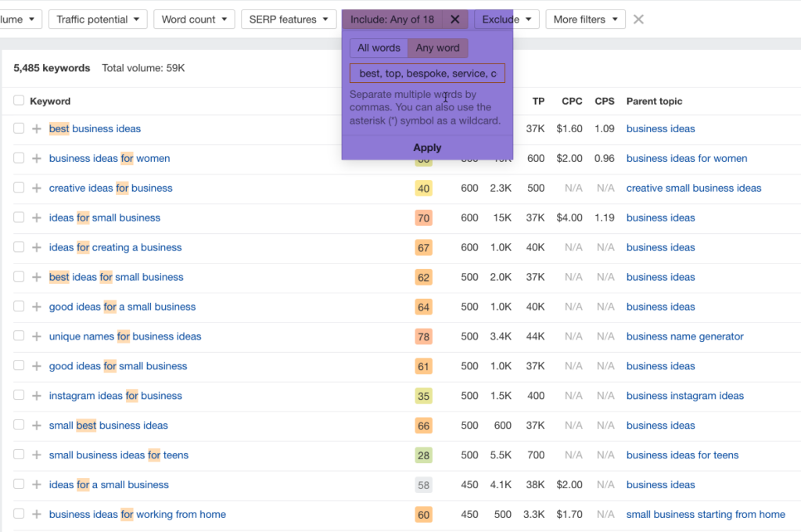The image size is (801, 532).
Task: Select all keywords with the header checkbox
Action: [x=19, y=101]
